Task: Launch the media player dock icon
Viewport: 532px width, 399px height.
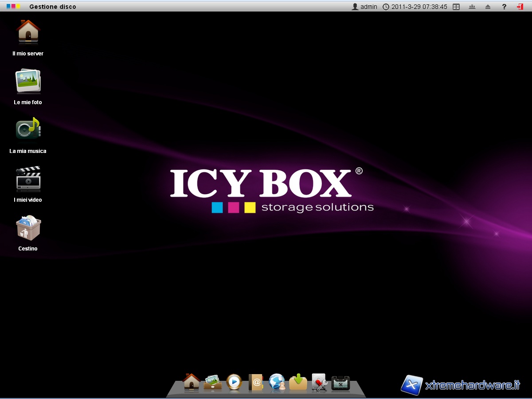Action: click(234, 382)
